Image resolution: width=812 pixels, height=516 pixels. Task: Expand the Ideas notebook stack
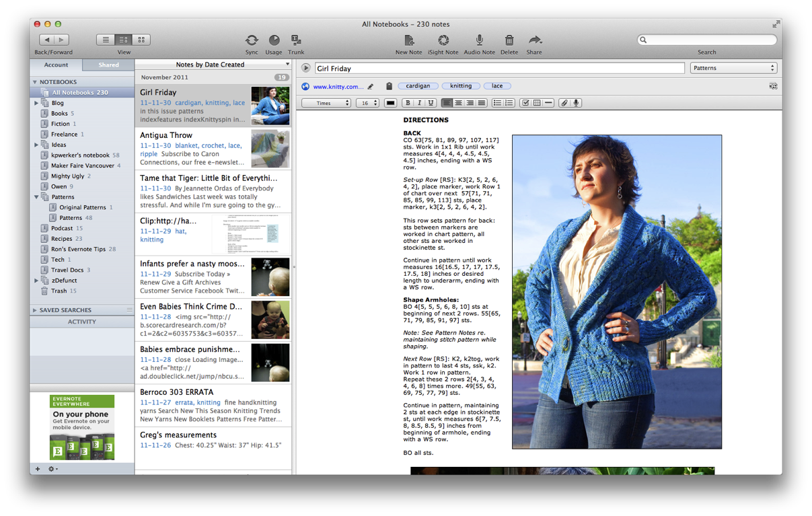(36, 145)
